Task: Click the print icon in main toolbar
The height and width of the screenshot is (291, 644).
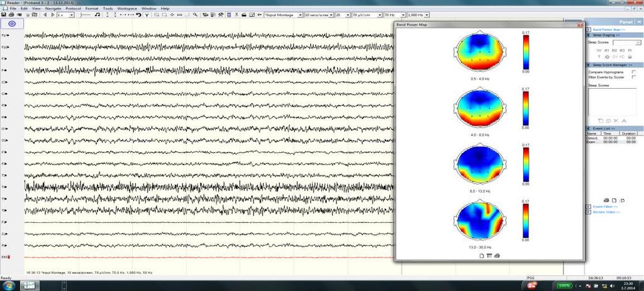Action: pos(11,15)
